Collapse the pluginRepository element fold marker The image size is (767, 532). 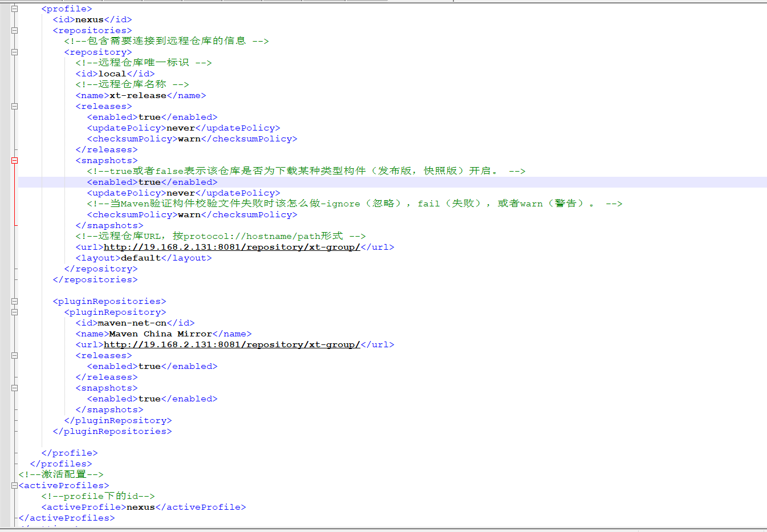pos(14,312)
